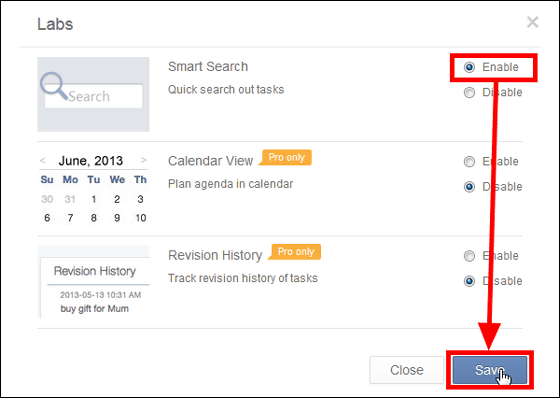
Task: Select Disable for Revision History
Action: pos(469,281)
